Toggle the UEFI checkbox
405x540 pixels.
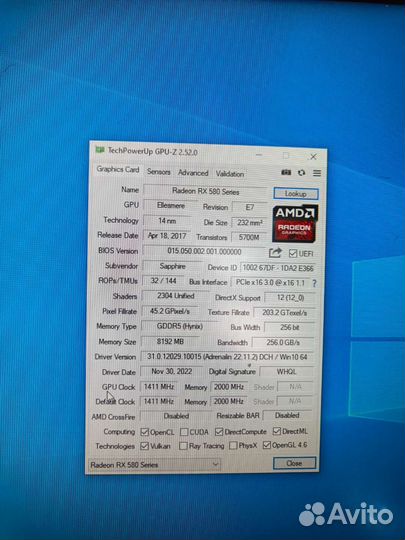tap(293, 253)
